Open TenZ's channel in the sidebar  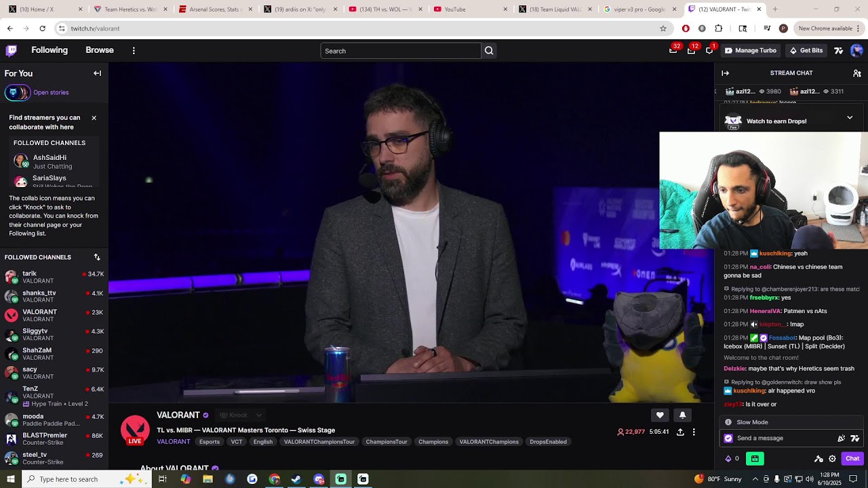point(54,396)
